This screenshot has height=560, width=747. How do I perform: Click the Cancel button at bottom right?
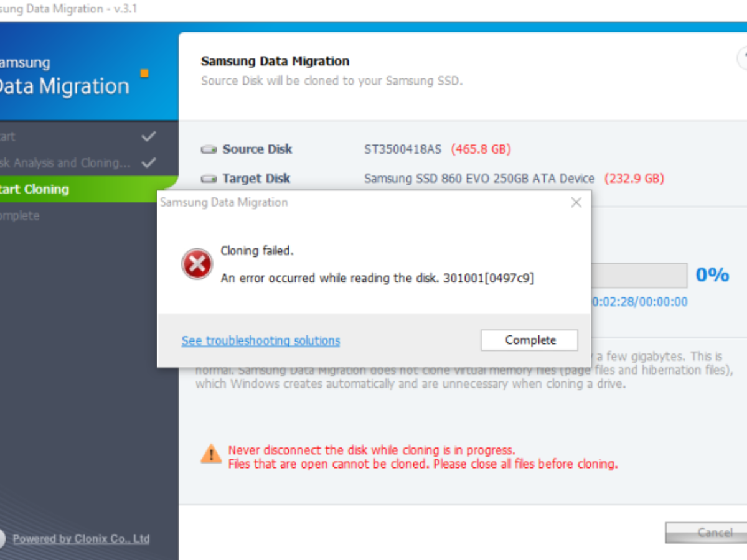pos(706,533)
